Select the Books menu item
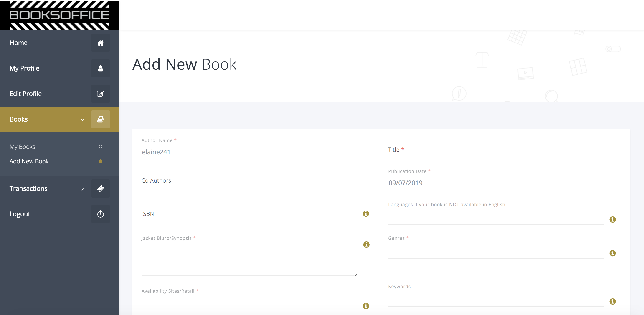Image resolution: width=644 pixels, height=315 pixels. (59, 119)
